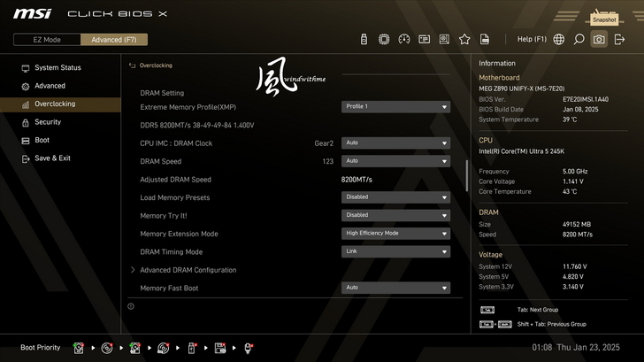
Task: Open System Status menu
Action: point(60,67)
